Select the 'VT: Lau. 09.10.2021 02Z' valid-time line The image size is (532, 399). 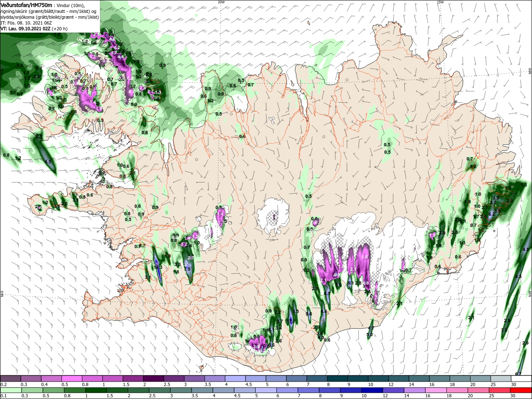point(25,29)
